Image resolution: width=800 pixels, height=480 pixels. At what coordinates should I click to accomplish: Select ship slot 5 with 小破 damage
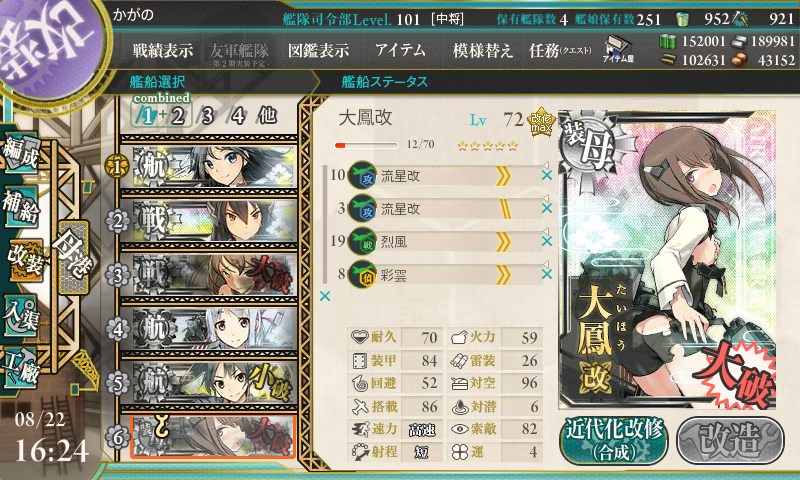point(209,383)
